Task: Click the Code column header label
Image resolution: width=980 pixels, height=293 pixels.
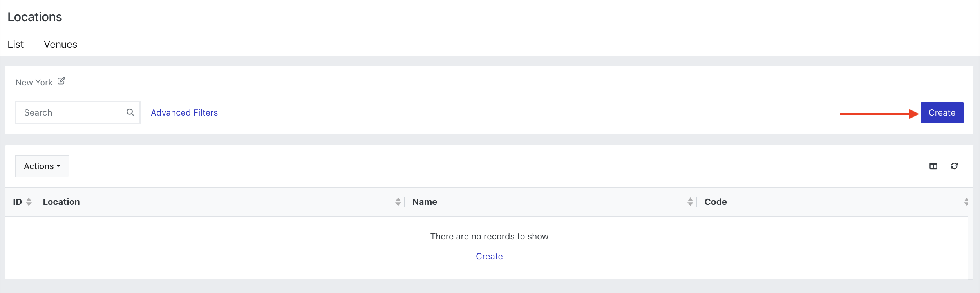Action: [716, 202]
